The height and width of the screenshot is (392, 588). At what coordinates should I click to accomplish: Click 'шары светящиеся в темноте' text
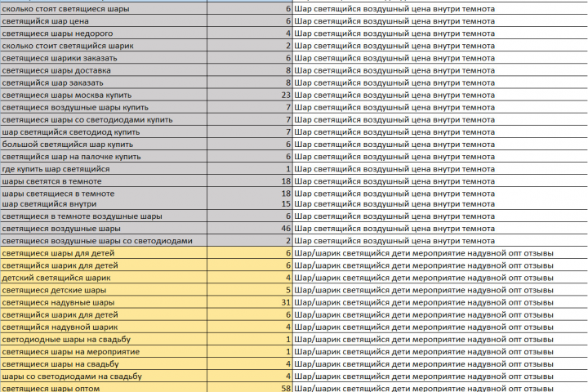58,194
